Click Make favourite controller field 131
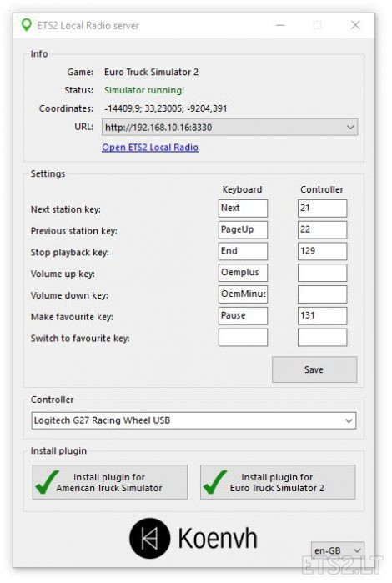The image size is (392, 583). coord(323,316)
